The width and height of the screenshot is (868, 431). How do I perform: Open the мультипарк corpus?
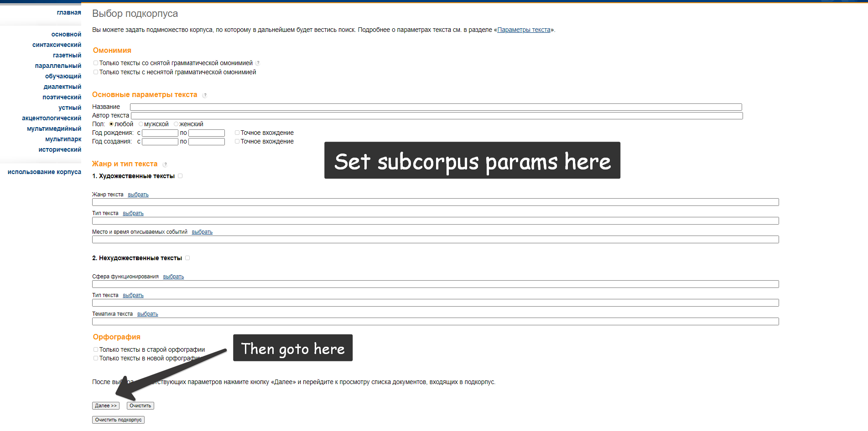tap(63, 139)
